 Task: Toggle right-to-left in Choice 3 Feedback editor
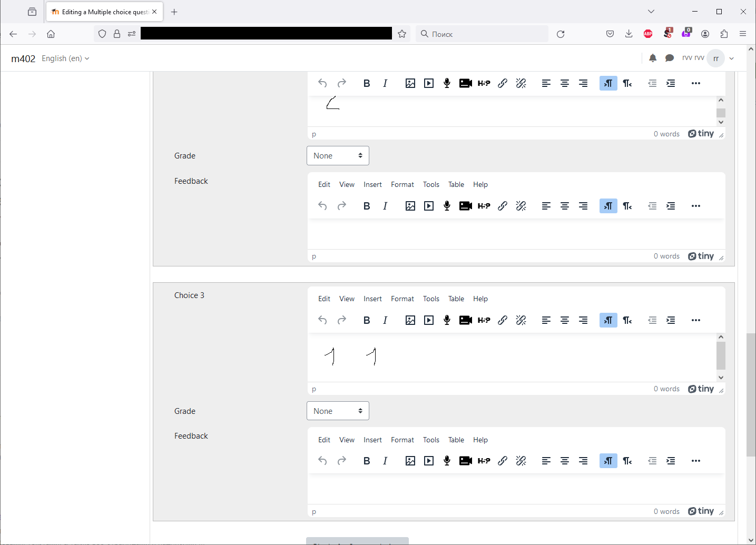pyautogui.click(x=627, y=461)
